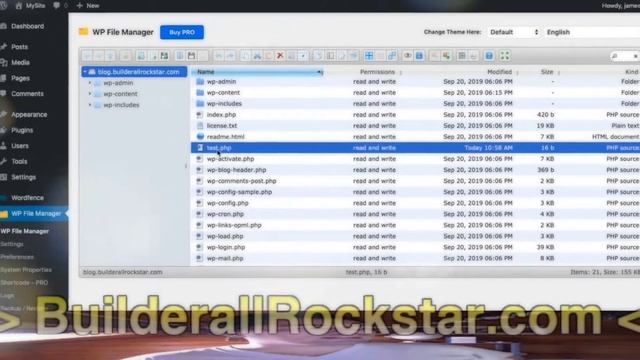Image resolution: width=640 pixels, height=360 pixels.
Task: Open Users in the WordPress sidebar
Action: 20,146
